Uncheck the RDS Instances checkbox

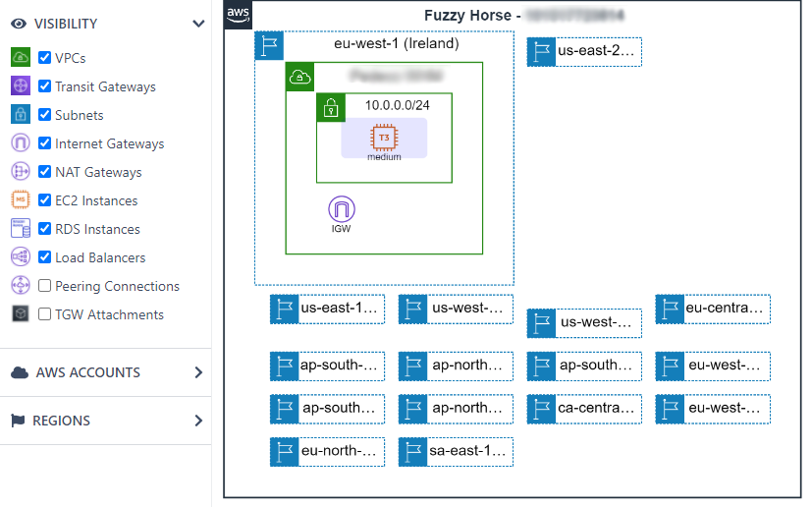click(45, 229)
